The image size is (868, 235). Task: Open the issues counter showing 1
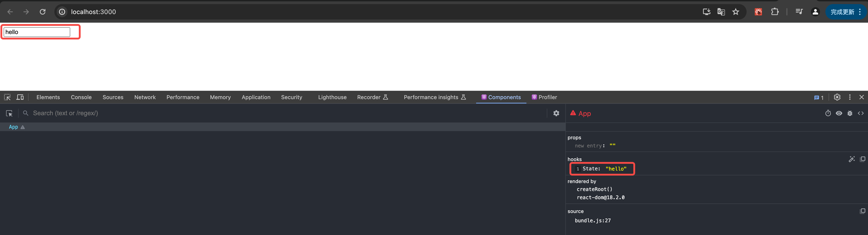click(819, 98)
